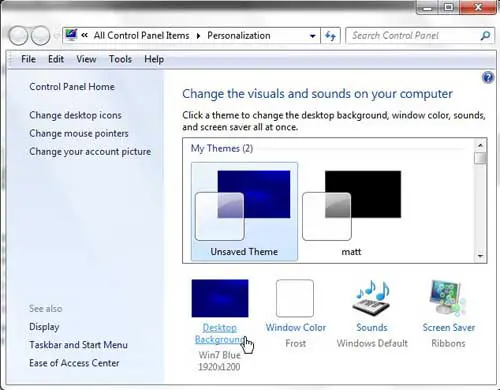Open the Window Color frost icon
This screenshot has height=390, width=500.
(x=295, y=298)
